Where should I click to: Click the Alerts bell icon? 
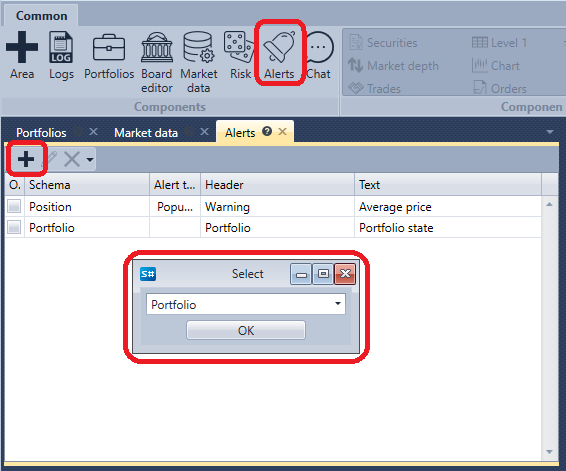tap(279, 47)
